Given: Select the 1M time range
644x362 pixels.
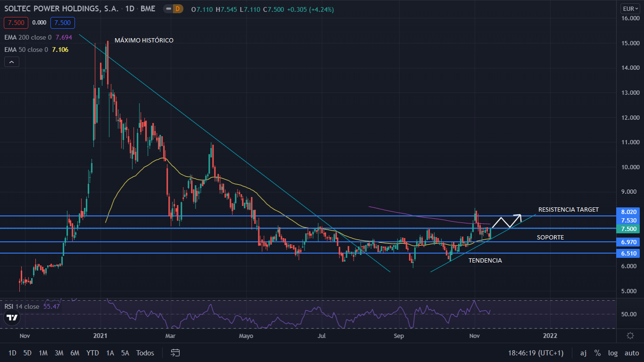Looking at the screenshot, I should click(43, 353).
